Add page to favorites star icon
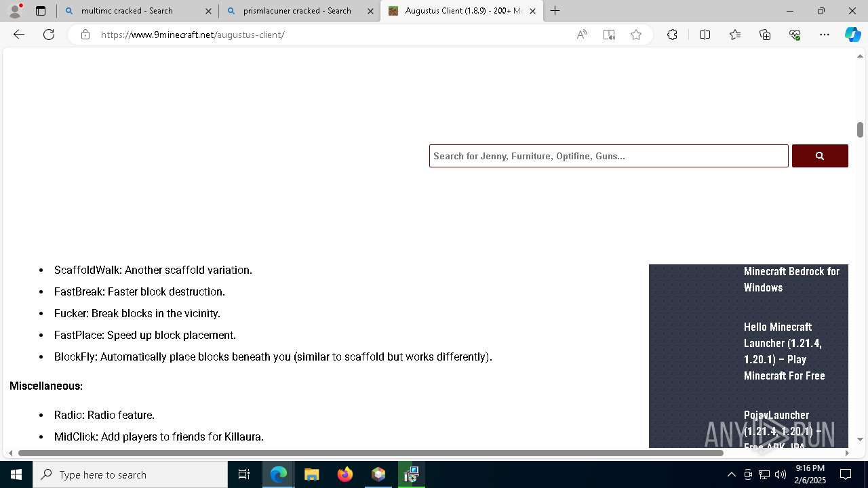The image size is (868, 488). point(636,35)
